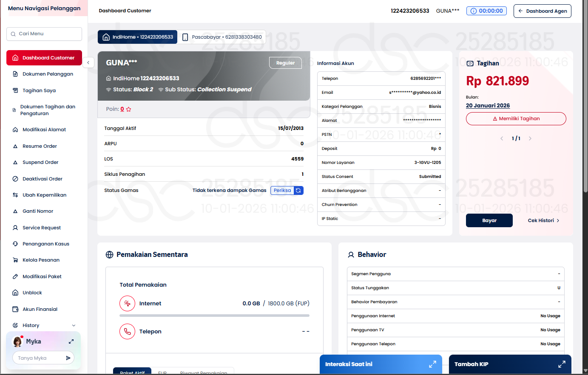
Task: Go to next bill page arrow
Action: 530,138
